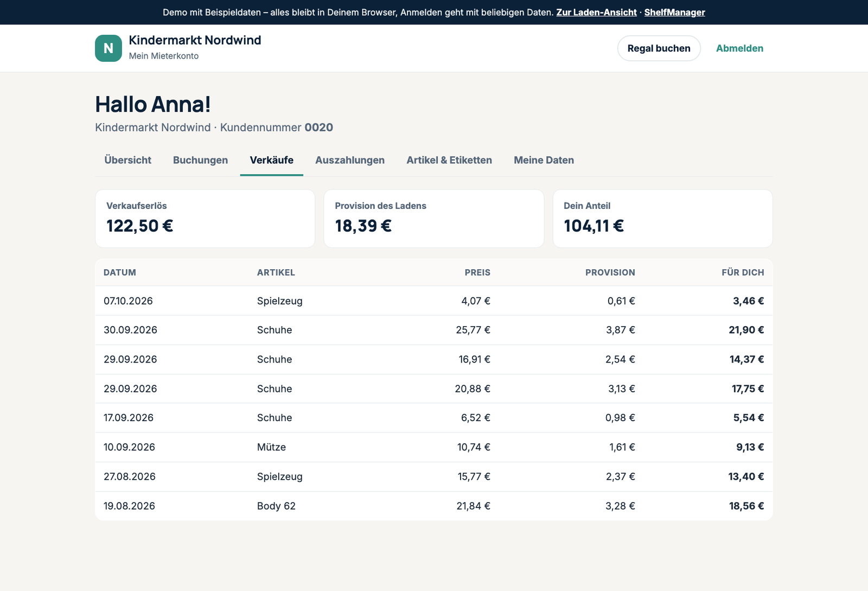868x591 pixels.
Task: Click the DATUM column header
Action: click(x=120, y=272)
